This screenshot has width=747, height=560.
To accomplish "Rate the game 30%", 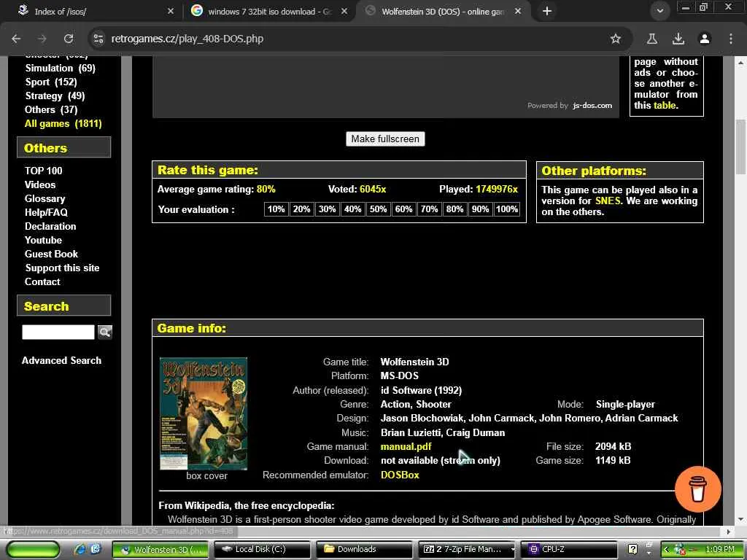I will coord(327,209).
